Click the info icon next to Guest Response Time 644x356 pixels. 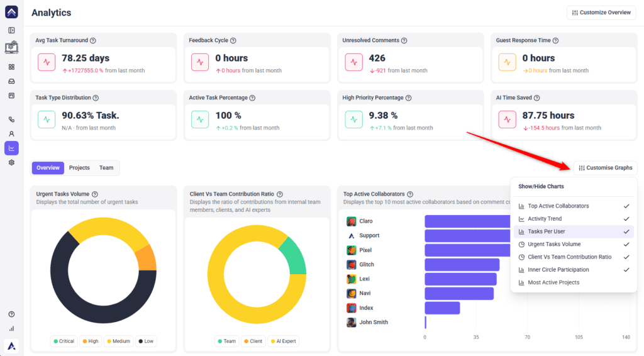tap(556, 40)
